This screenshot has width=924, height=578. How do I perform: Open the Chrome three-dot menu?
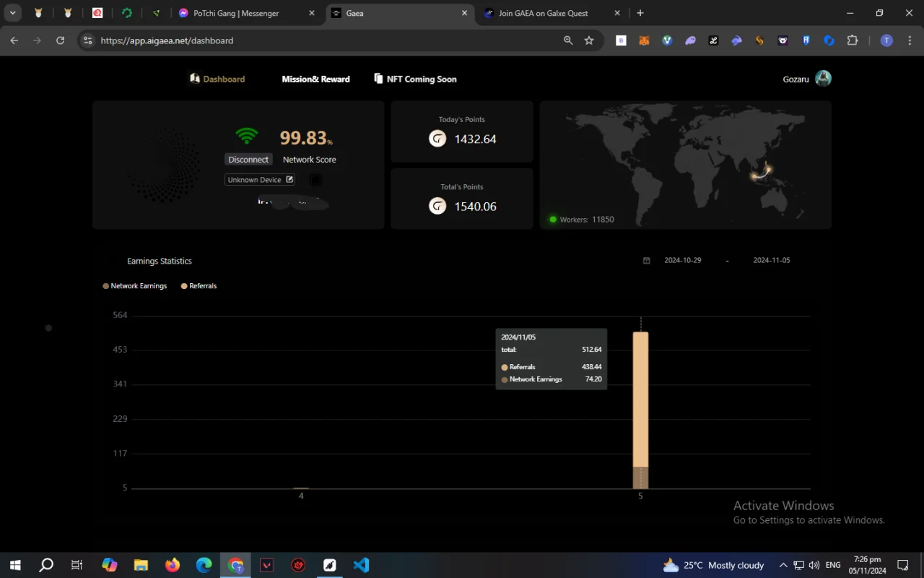[x=910, y=40]
